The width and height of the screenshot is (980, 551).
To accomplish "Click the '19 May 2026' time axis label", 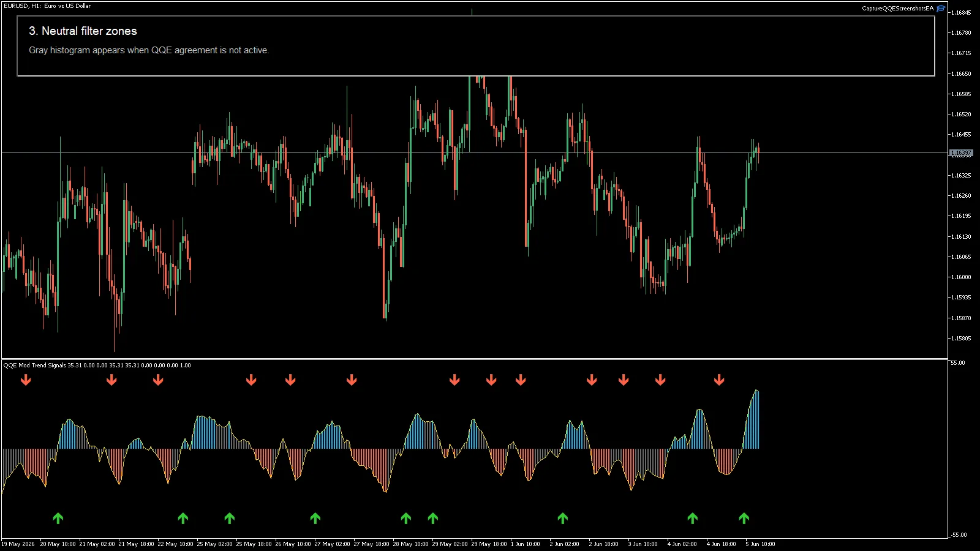I will tap(18, 544).
